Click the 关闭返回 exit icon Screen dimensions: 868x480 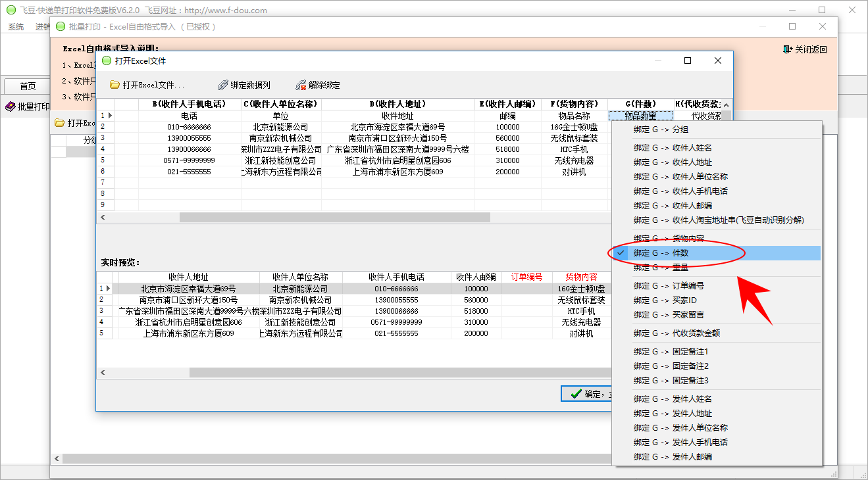[788, 49]
